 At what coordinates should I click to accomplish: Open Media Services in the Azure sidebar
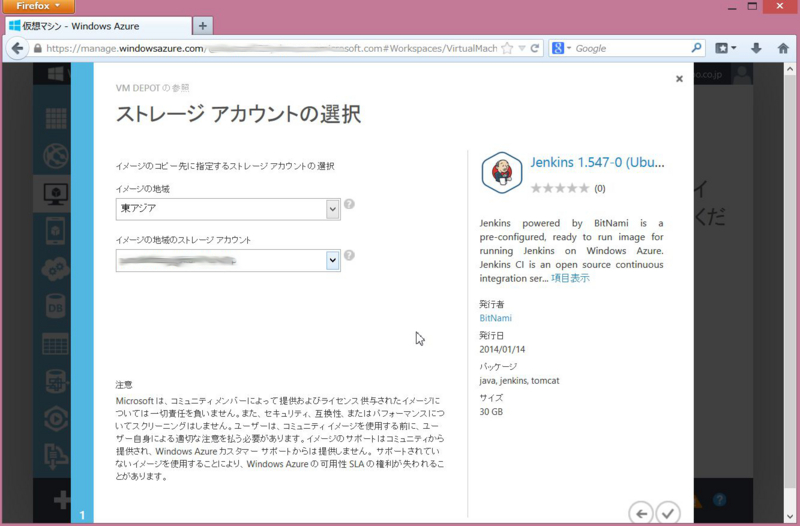click(x=56, y=419)
